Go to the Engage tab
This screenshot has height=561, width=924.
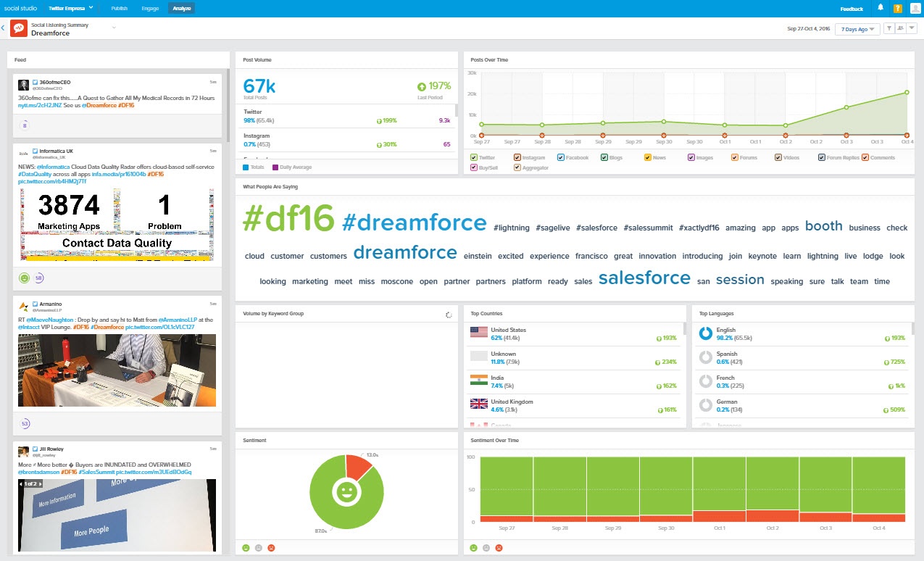[x=150, y=9]
